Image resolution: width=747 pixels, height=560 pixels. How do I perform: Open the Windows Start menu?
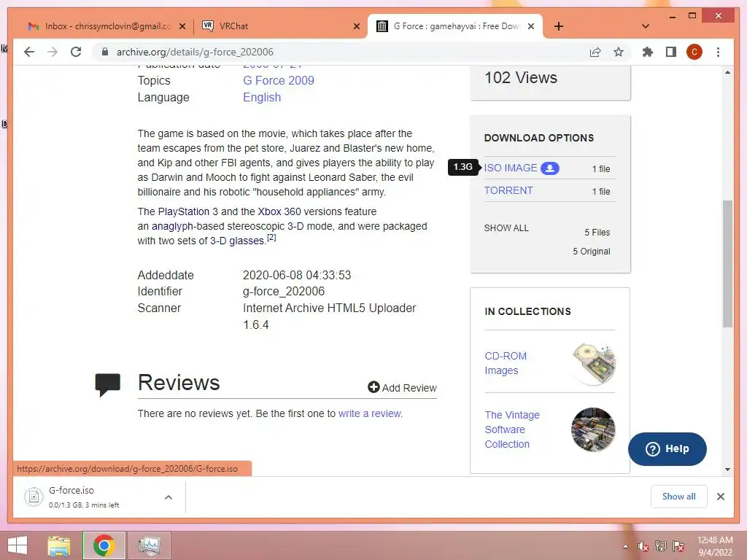[x=18, y=545]
